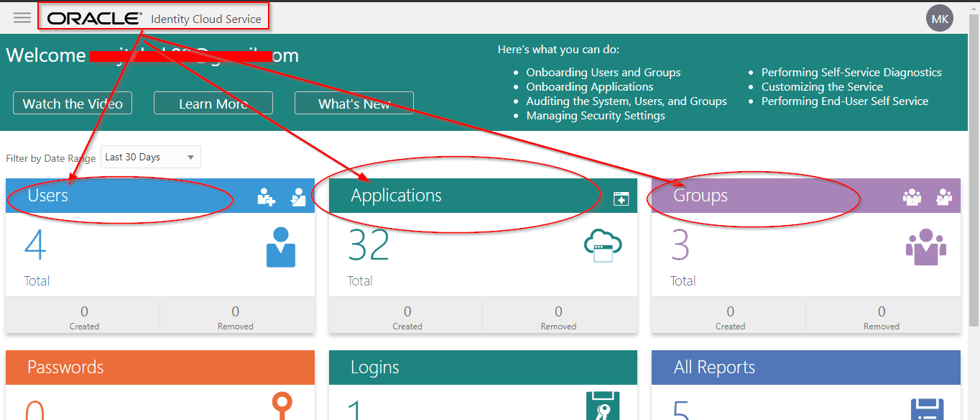Click the blue user figure icon

click(281, 247)
